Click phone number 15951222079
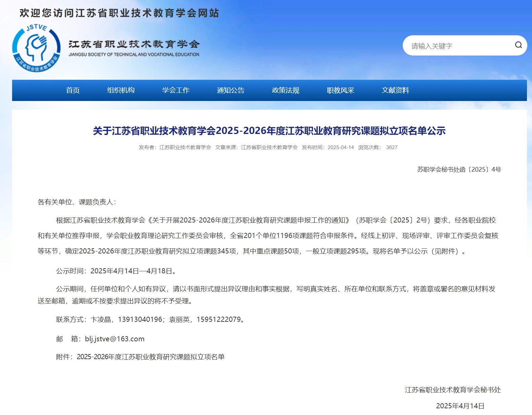This screenshot has height=415, width=532. click(219, 319)
